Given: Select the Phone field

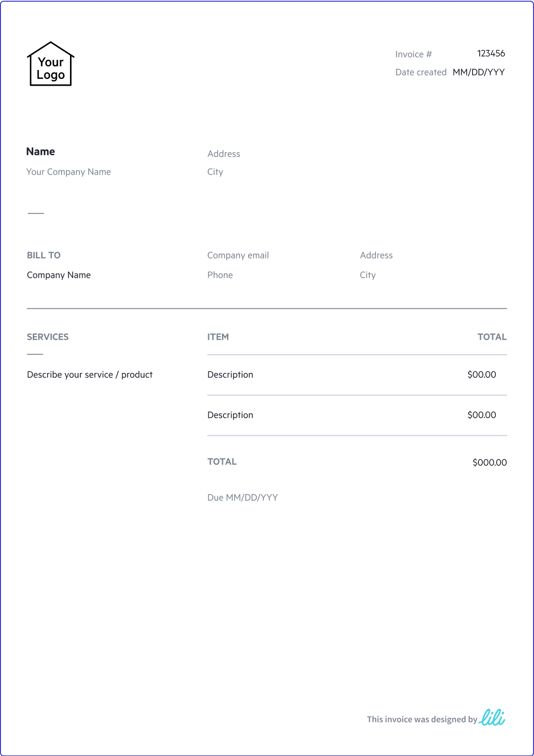Looking at the screenshot, I should (x=220, y=275).
